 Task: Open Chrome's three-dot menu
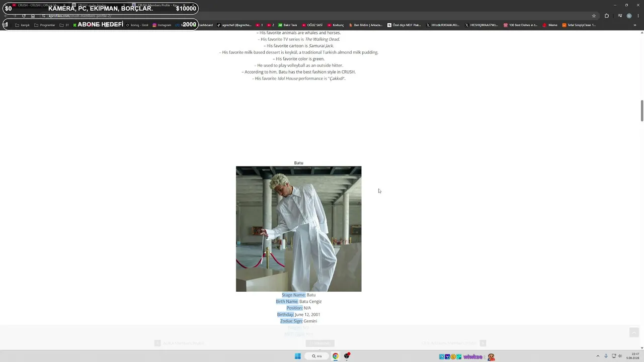[638, 16]
